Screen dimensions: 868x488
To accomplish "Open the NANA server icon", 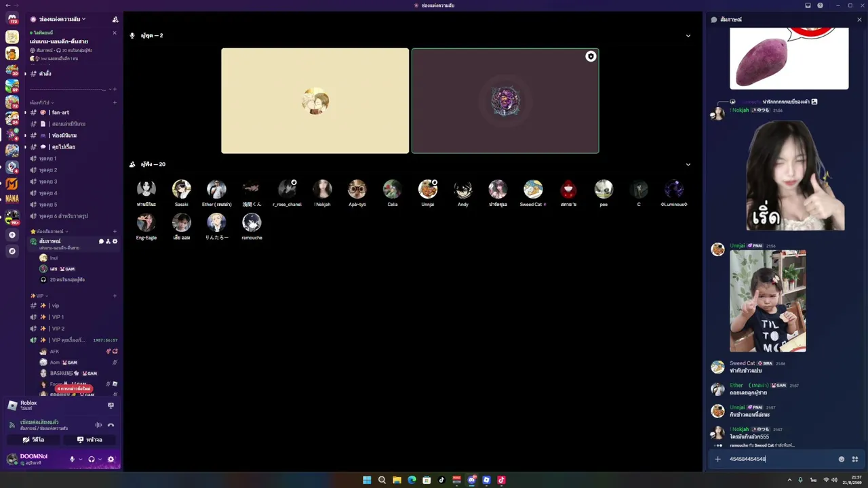I will (x=12, y=199).
